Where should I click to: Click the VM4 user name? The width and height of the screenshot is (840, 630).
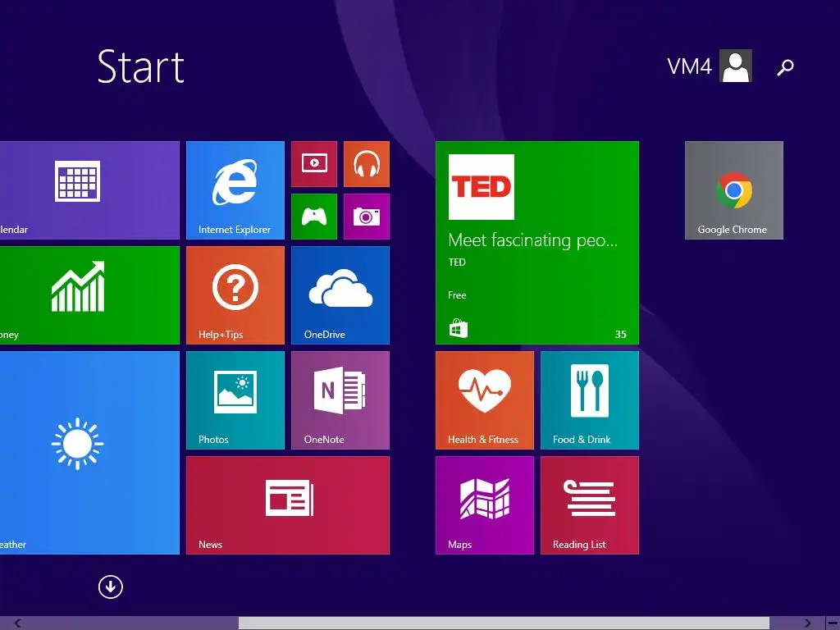(x=689, y=67)
